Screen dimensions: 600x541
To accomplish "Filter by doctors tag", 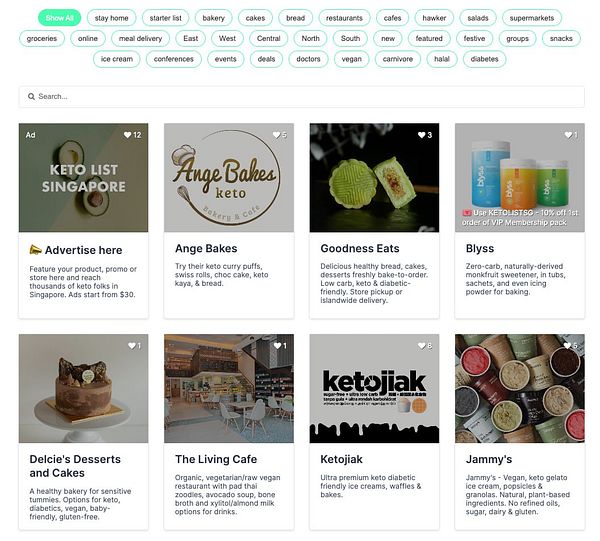I will pyautogui.click(x=308, y=59).
